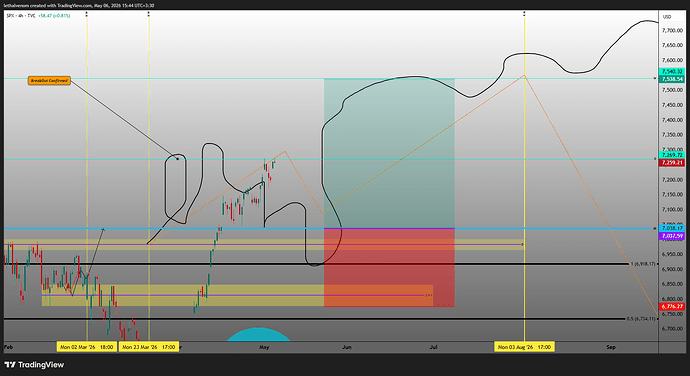
Task: Click the 7,100.00 price axis value
Action: (x=672, y=210)
